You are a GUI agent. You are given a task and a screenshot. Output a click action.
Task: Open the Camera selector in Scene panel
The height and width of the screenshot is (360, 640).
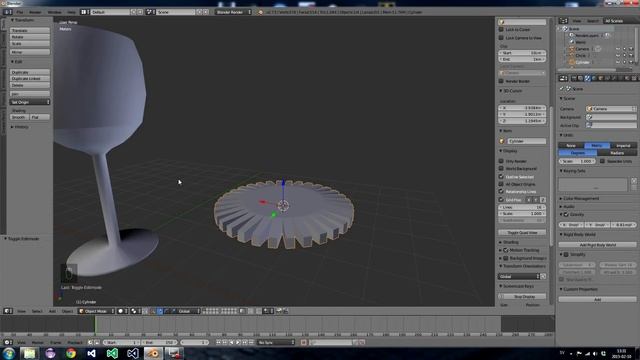pos(611,109)
